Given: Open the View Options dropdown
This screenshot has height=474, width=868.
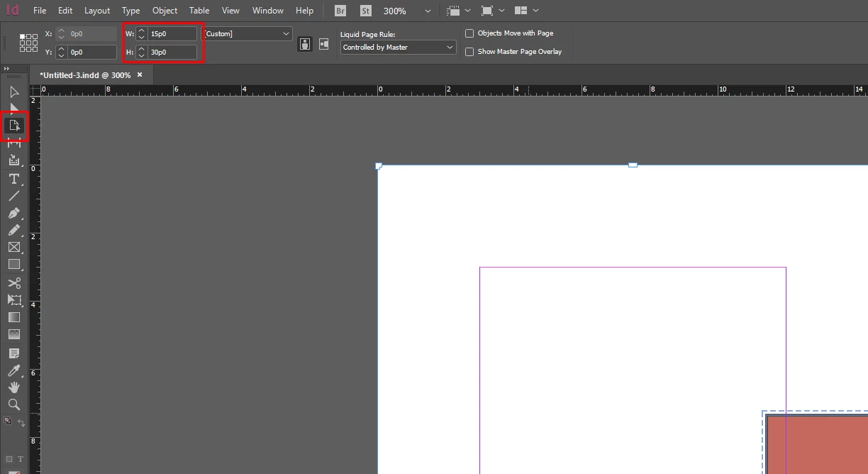Looking at the screenshot, I should (457, 11).
